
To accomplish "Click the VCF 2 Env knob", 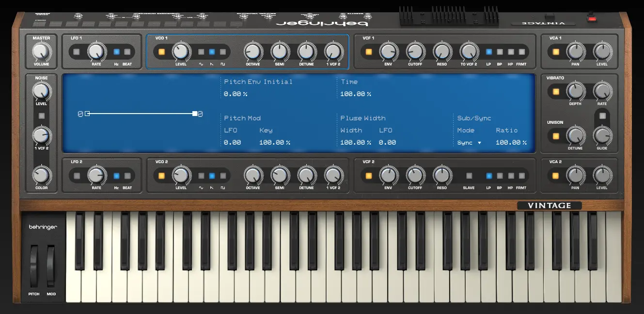I will coord(388,176).
